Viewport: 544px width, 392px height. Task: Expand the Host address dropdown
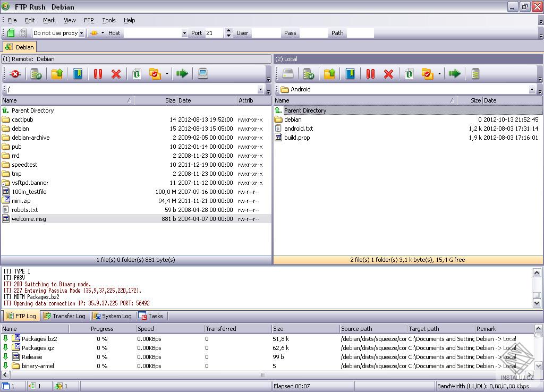(x=184, y=33)
